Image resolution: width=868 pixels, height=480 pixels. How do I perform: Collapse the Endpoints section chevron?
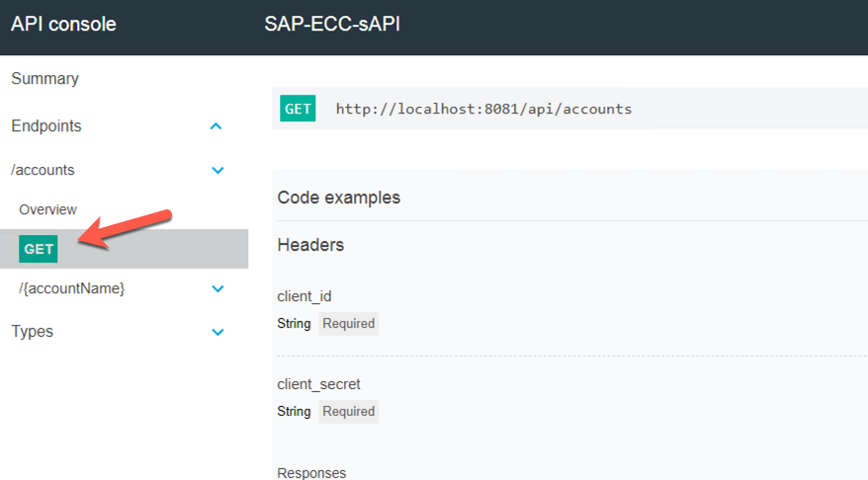[x=216, y=126]
